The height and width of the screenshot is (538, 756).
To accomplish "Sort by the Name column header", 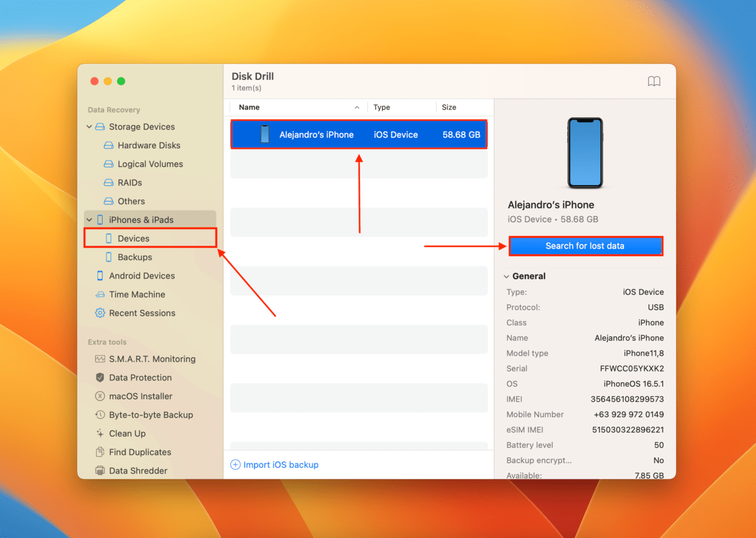I will coord(249,108).
